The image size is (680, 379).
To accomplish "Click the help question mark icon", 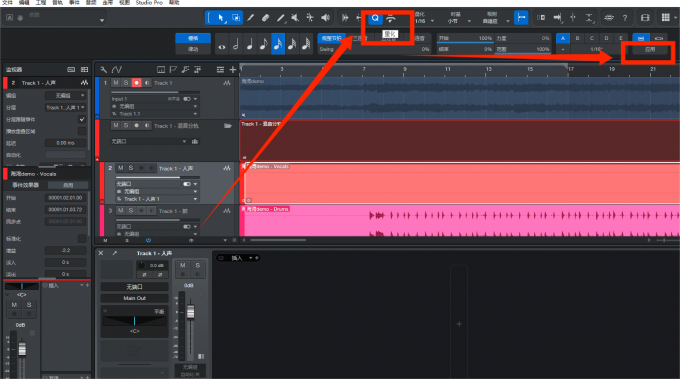I will pos(625,18).
